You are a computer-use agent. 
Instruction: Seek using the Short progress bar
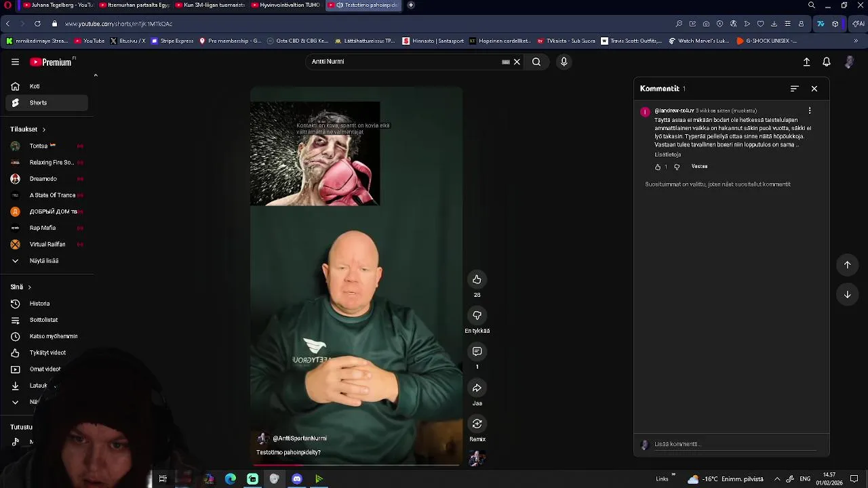click(357, 465)
